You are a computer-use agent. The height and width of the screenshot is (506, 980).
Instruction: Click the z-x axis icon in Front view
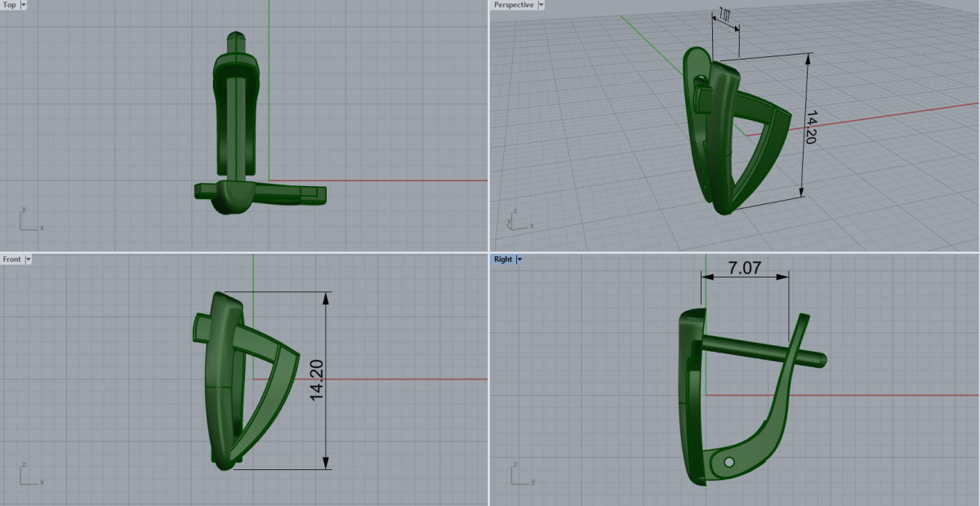pyautogui.click(x=27, y=474)
